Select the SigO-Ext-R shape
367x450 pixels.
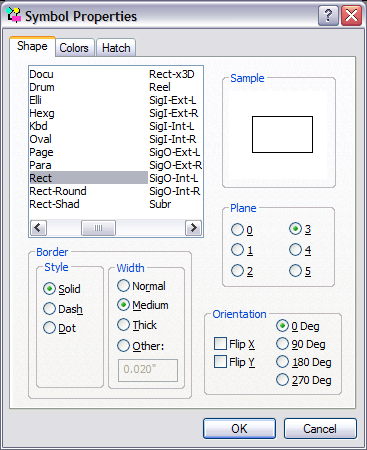coord(176,165)
